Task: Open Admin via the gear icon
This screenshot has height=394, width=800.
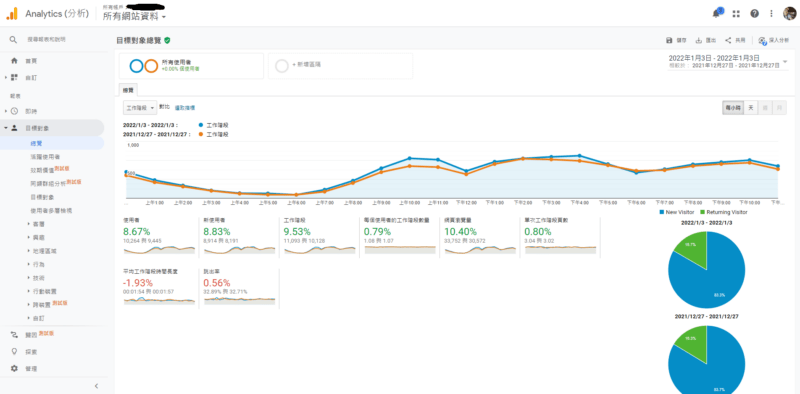Action: (14, 368)
